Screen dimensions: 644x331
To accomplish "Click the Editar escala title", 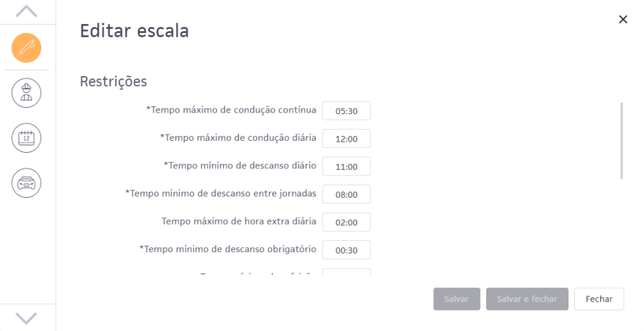I will pyautogui.click(x=134, y=31).
